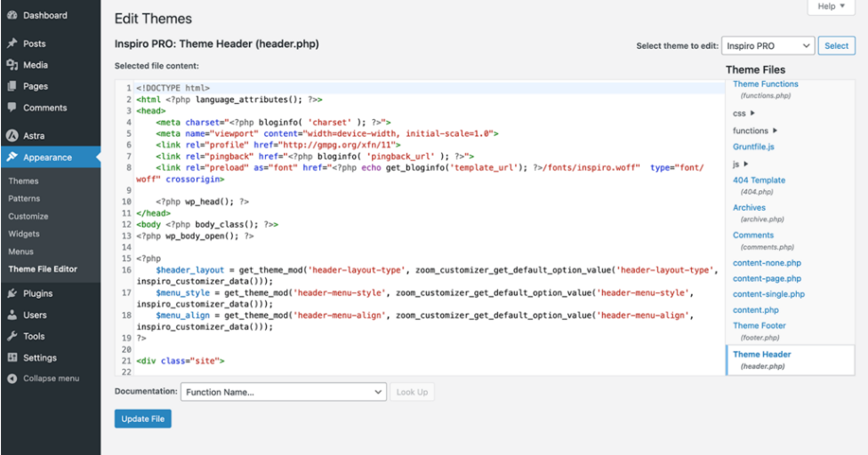
Task: Open Theme Footer file
Action: [759, 325]
